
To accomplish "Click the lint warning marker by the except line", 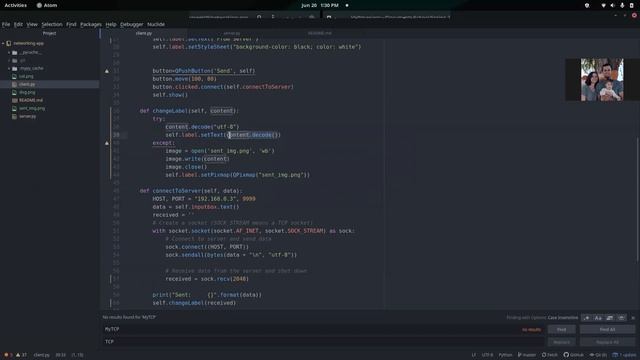I will click(x=107, y=143).
